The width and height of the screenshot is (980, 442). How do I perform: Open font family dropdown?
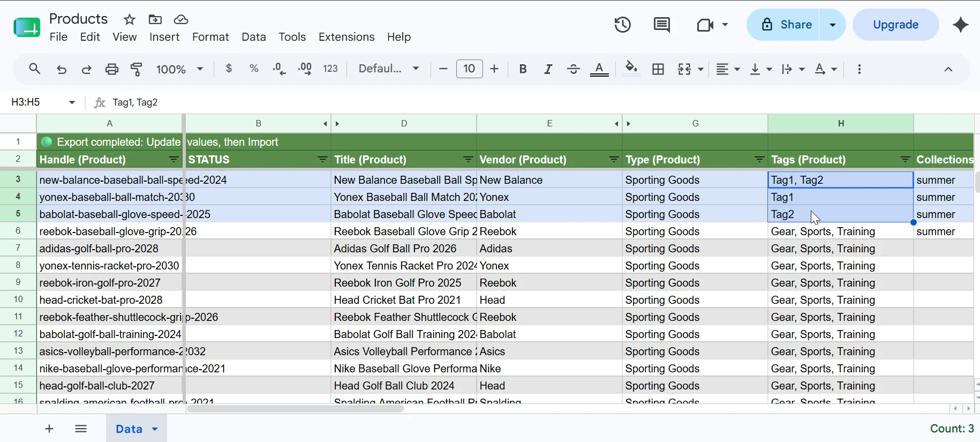[x=389, y=69]
